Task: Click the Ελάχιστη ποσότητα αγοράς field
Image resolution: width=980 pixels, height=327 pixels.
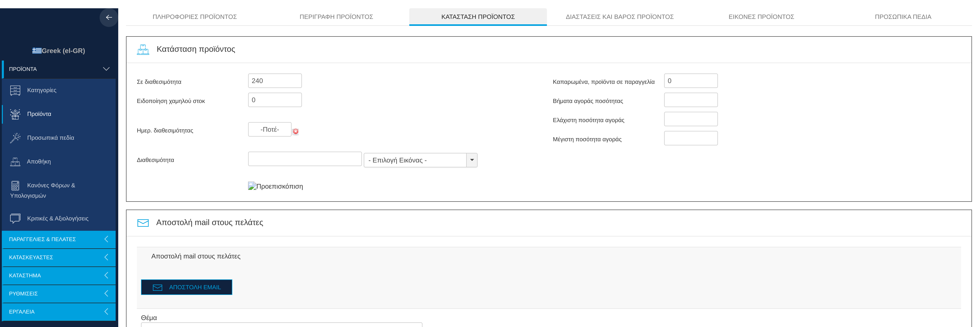Action: coord(691,119)
